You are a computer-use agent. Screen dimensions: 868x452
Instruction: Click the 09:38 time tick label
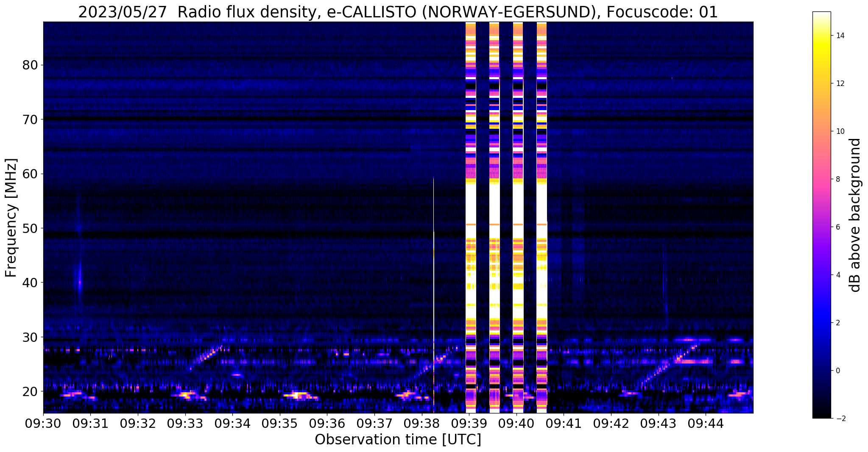click(x=421, y=424)
